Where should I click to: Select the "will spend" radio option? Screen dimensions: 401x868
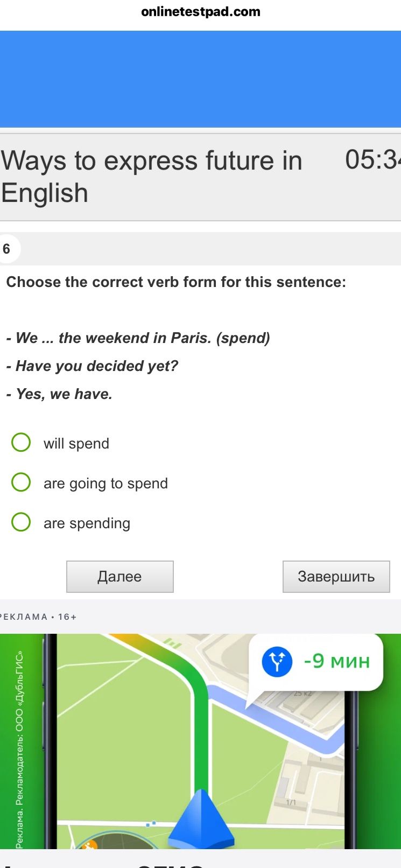(x=21, y=443)
